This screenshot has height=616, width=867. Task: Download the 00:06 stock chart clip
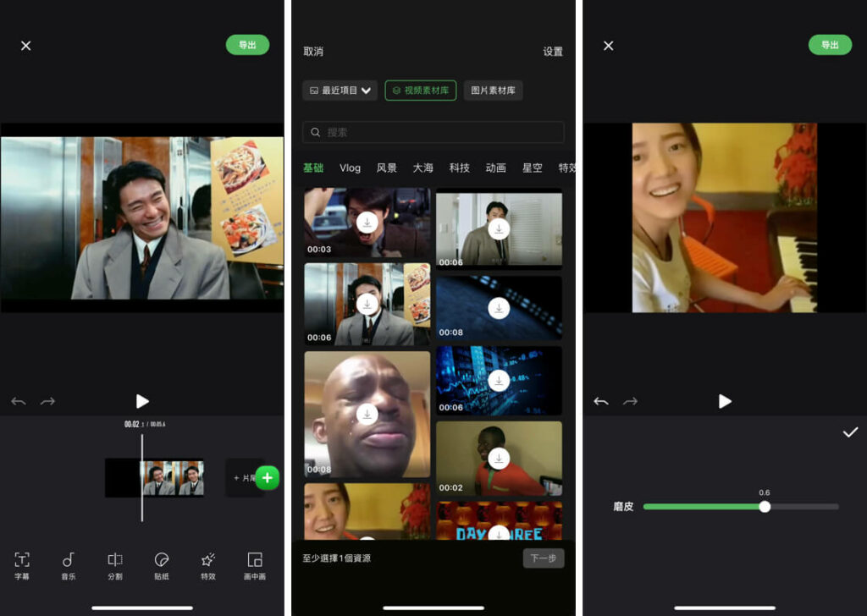[499, 380]
